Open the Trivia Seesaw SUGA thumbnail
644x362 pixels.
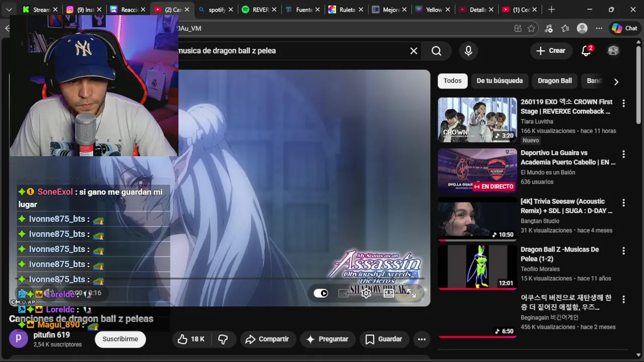(477, 219)
